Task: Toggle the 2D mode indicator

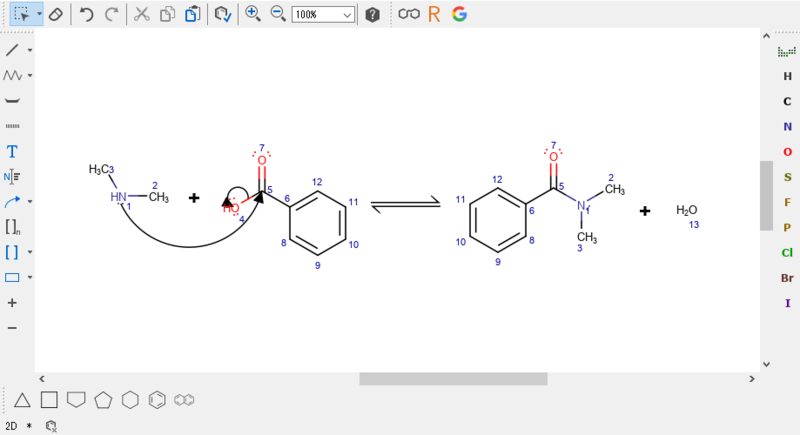Action: pyautogui.click(x=11, y=426)
